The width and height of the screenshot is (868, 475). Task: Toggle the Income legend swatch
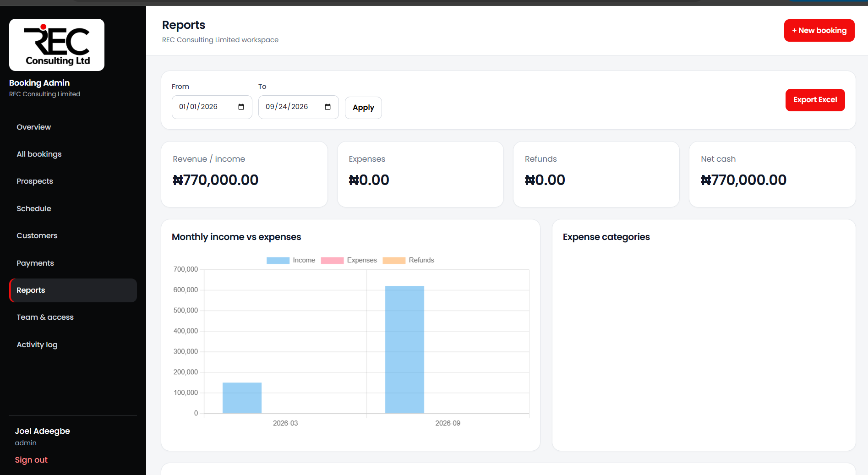pos(278,260)
